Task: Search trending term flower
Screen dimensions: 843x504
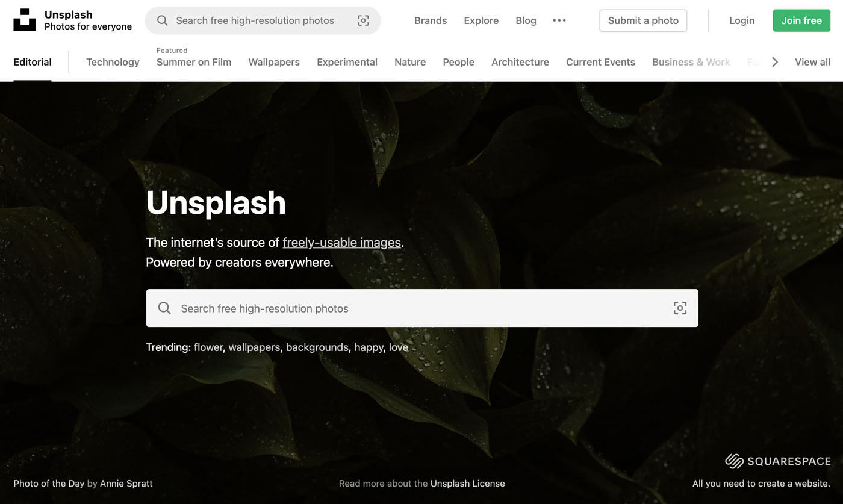Action: 208,347
